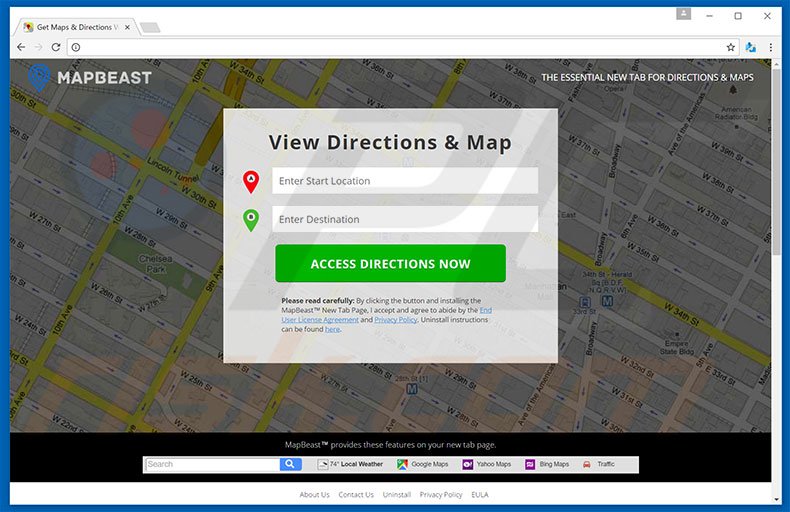Click the browser back arrow
Viewport: 790px width, 512px height.
[x=21, y=47]
